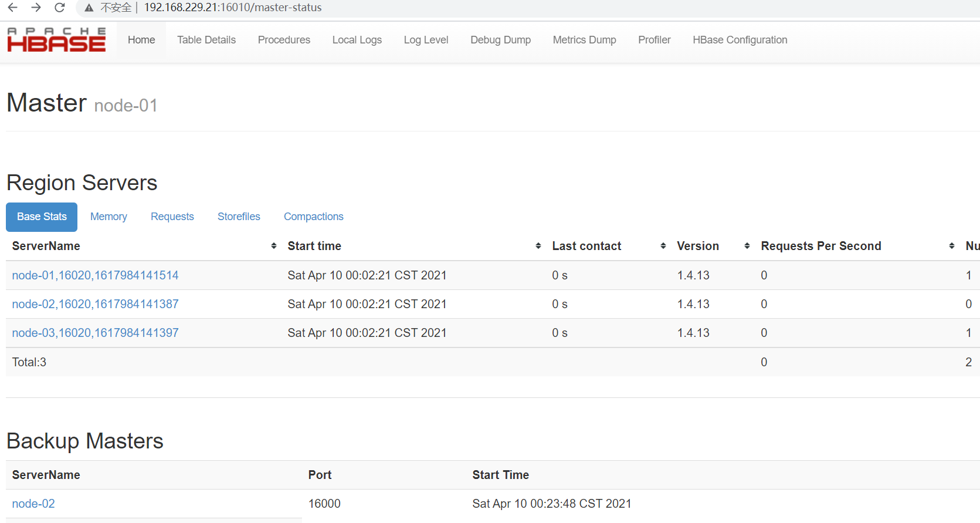Open region server node-01,16020,1617984141514
The width and height of the screenshot is (980, 523).
[x=95, y=275]
